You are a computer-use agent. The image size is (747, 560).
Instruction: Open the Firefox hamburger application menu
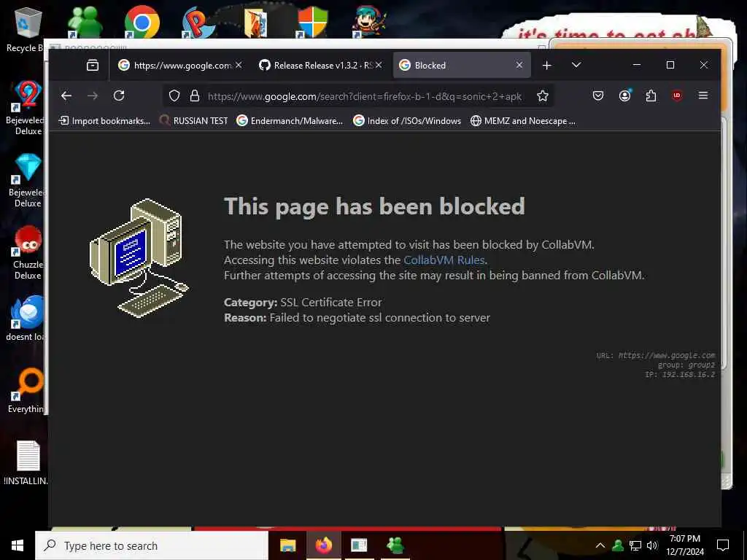(x=703, y=96)
